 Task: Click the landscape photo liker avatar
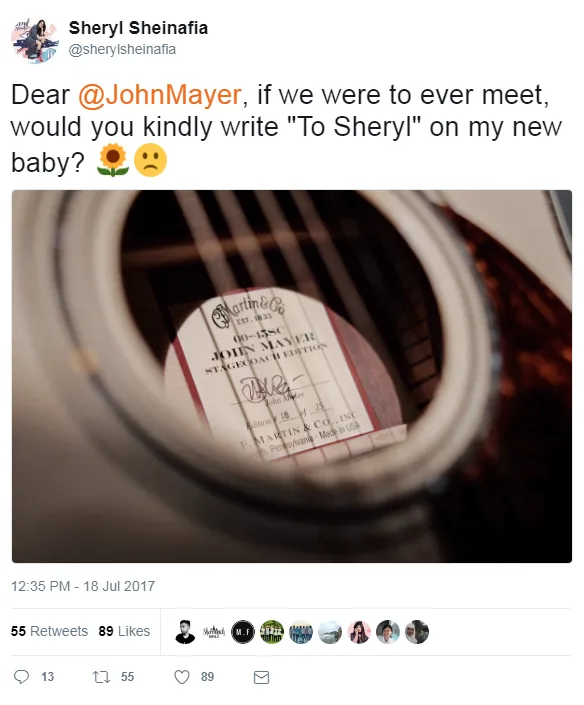pos(330,632)
